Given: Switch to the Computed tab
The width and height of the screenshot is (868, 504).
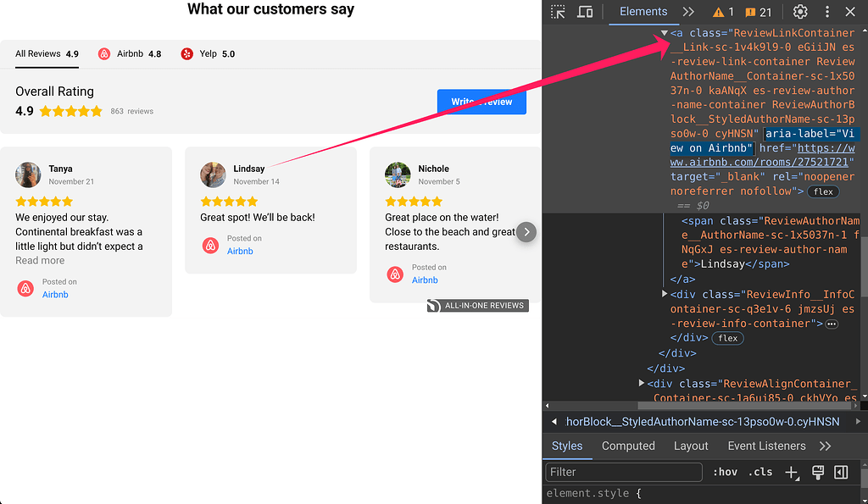Looking at the screenshot, I should click(x=628, y=446).
